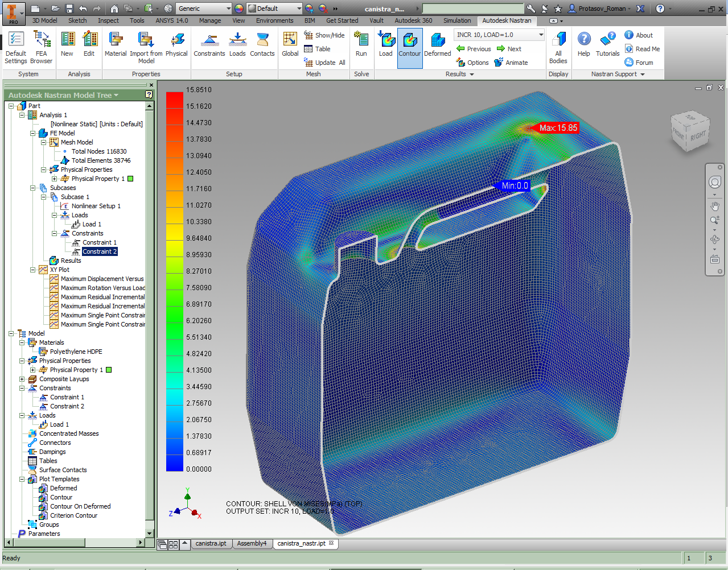Image resolution: width=728 pixels, height=570 pixels.
Task: Open the Material properties tool
Action: point(116,44)
